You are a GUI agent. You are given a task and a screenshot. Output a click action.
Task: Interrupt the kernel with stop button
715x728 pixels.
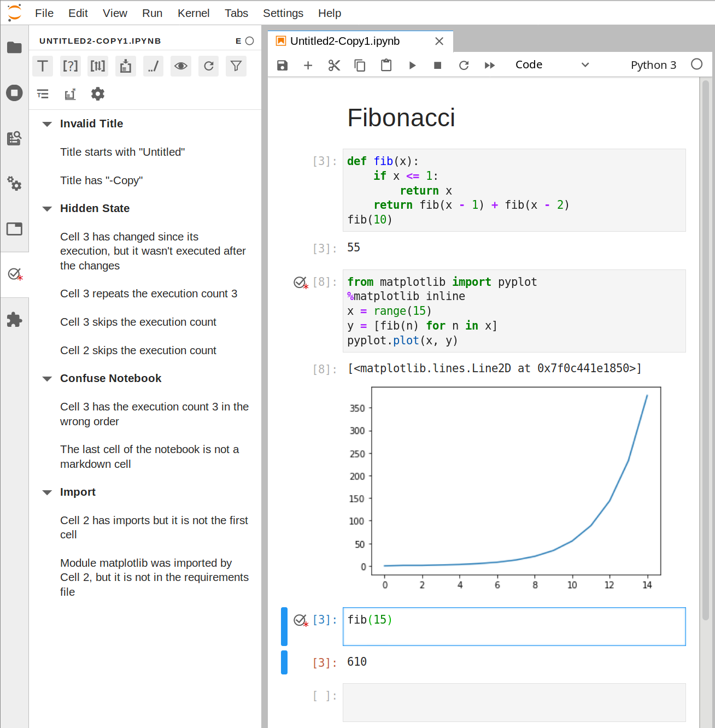pos(437,66)
